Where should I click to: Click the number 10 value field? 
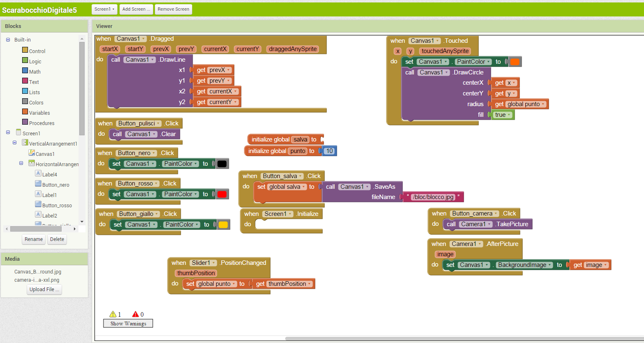click(329, 151)
